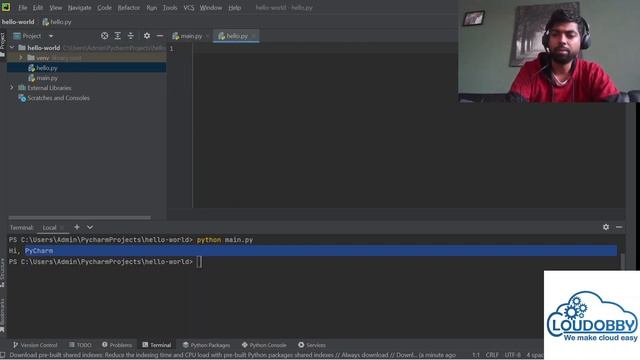Click Project panel horizontal scrollbar
This screenshot has height=360, width=640.
pyautogui.click(x=80, y=218)
